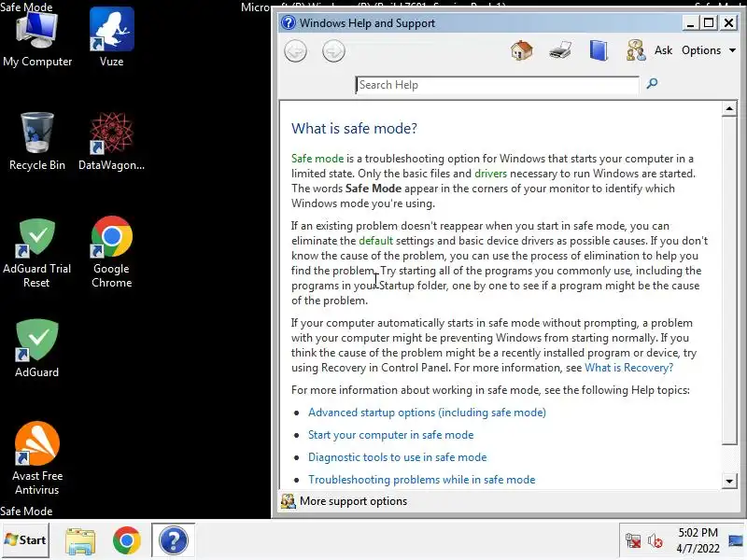Open Windows Explorer from the taskbar
Screen dimensions: 747x560
(80, 540)
